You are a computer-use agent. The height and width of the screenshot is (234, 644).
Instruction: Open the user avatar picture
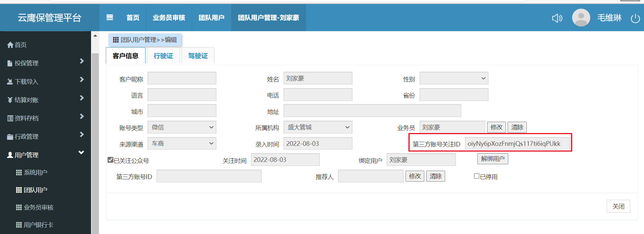click(x=581, y=17)
